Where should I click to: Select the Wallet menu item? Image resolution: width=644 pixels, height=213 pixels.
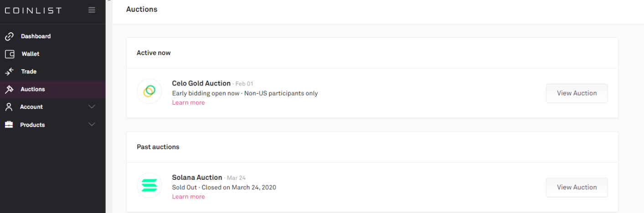point(31,54)
